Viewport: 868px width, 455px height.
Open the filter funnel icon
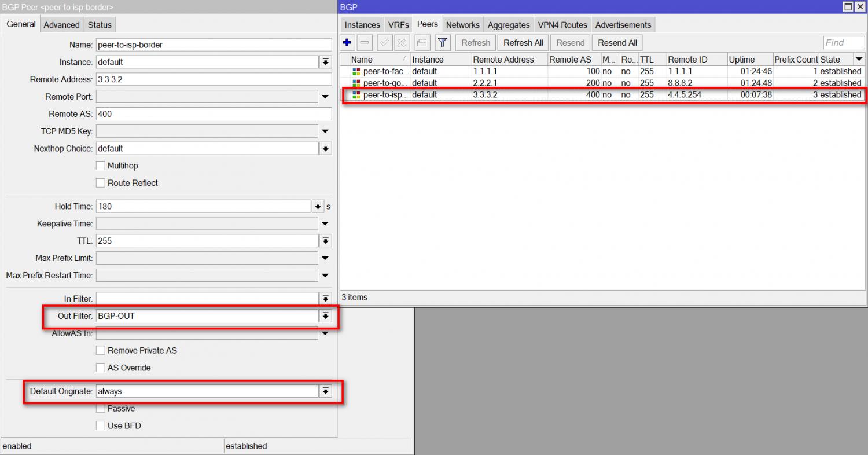pyautogui.click(x=442, y=43)
